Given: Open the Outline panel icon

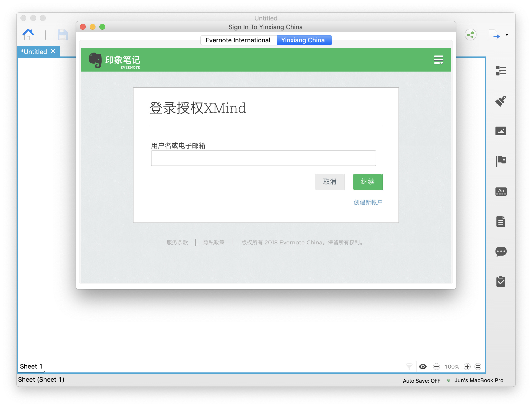Looking at the screenshot, I should point(501,71).
